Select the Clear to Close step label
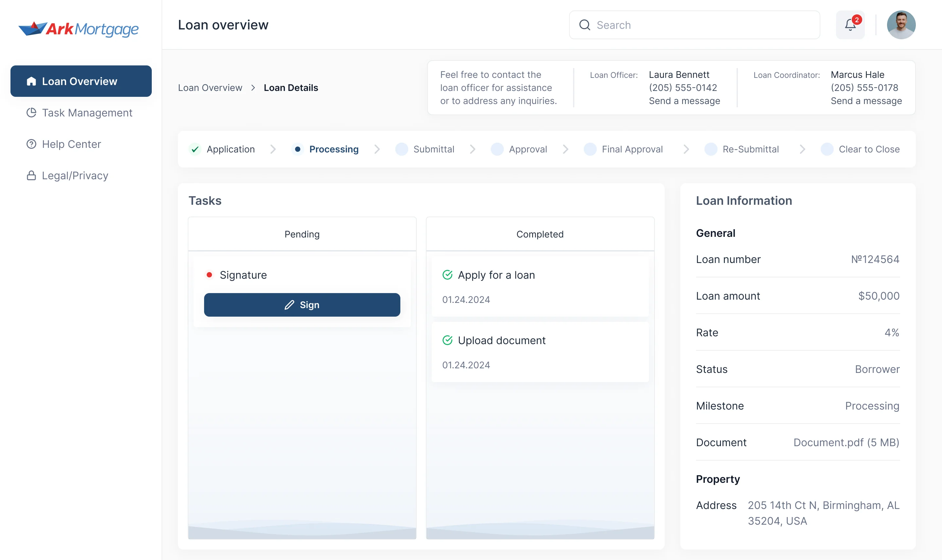Image resolution: width=942 pixels, height=560 pixels. tap(869, 149)
